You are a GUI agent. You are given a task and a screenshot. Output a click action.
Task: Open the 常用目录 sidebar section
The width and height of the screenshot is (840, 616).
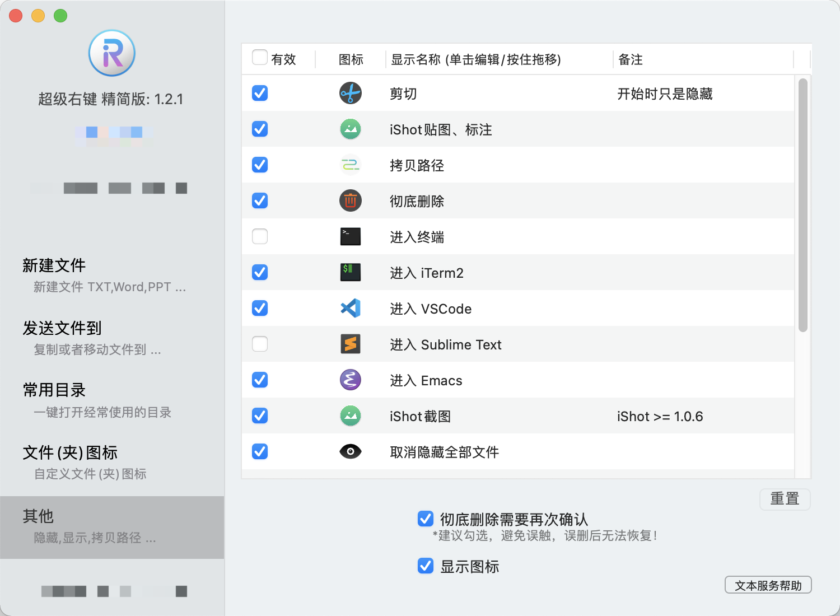112,401
